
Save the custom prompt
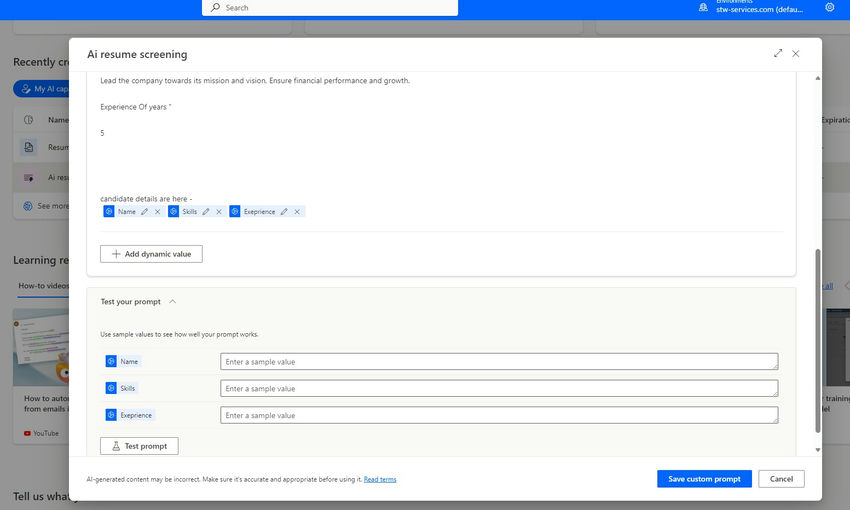pos(704,479)
